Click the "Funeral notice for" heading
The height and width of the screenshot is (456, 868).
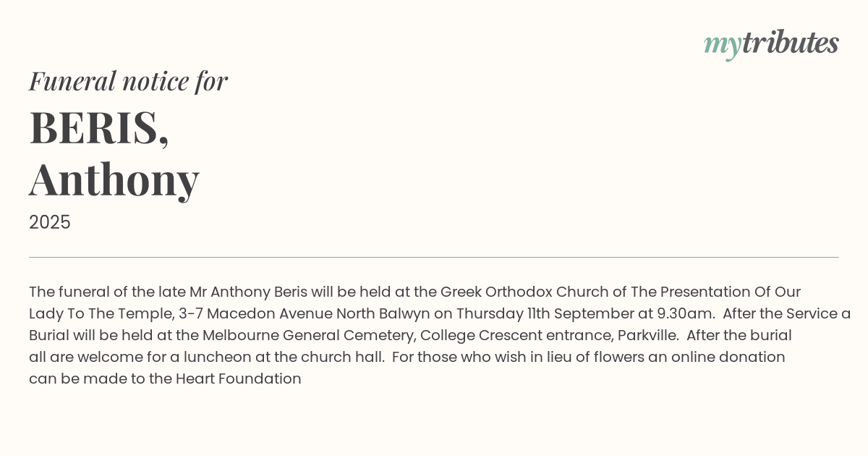(128, 81)
